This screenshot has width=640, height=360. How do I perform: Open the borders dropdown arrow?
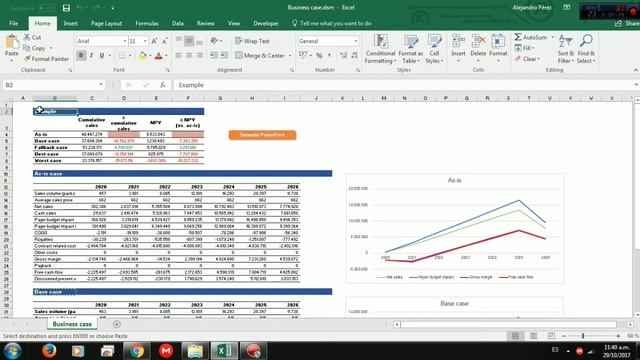click(x=130, y=56)
